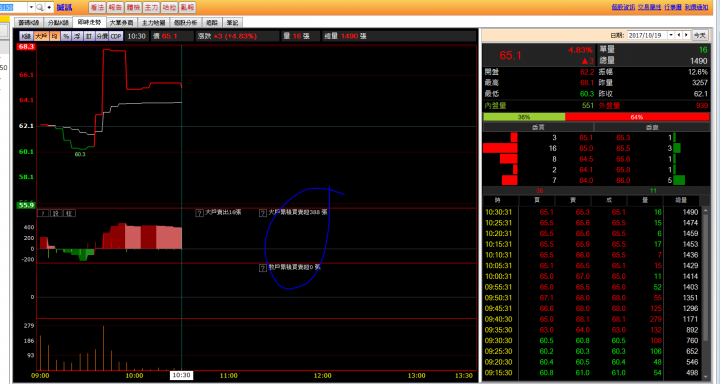720x384 pixels.
Task: Click the help ? icon beside 設 button
Action: pos(43,213)
